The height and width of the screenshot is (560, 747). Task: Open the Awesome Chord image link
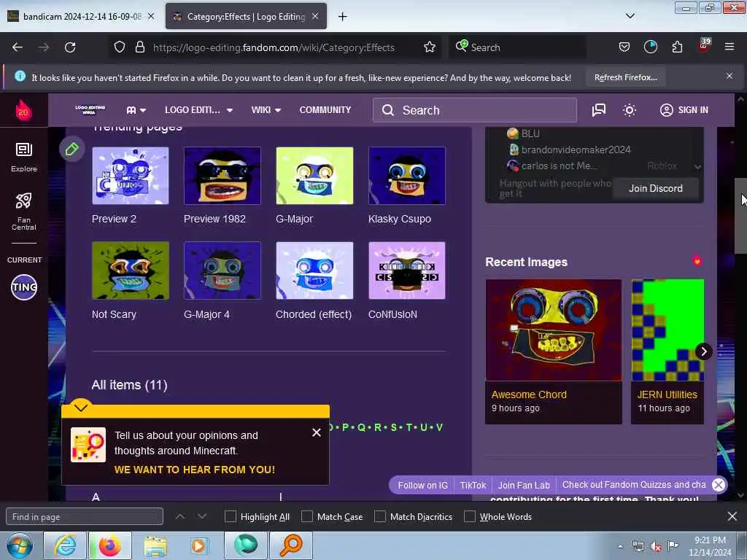pyautogui.click(x=529, y=394)
